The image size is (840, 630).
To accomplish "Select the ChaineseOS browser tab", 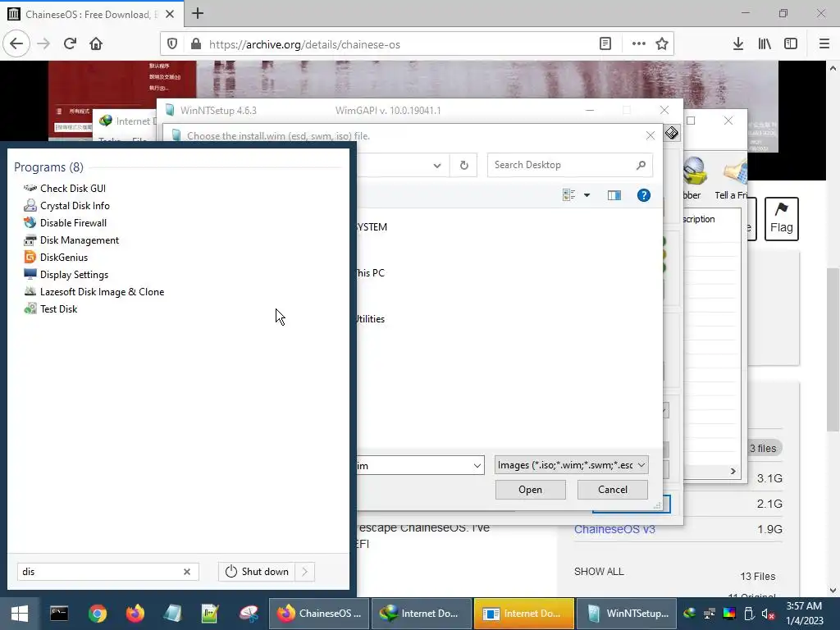I will (91, 14).
